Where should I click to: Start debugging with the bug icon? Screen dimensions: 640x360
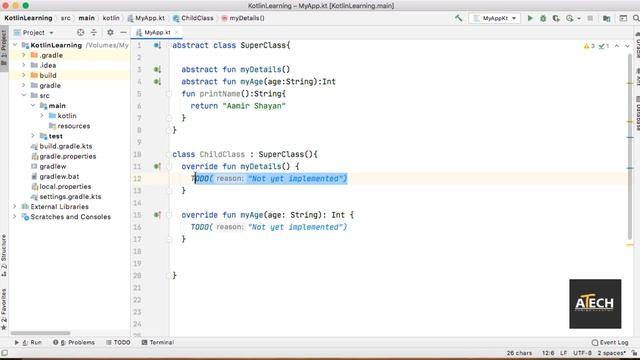coord(543,18)
